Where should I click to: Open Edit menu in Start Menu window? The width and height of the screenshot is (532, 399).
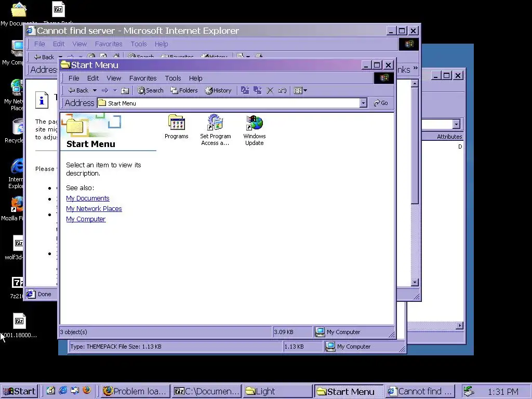click(92, 78)
